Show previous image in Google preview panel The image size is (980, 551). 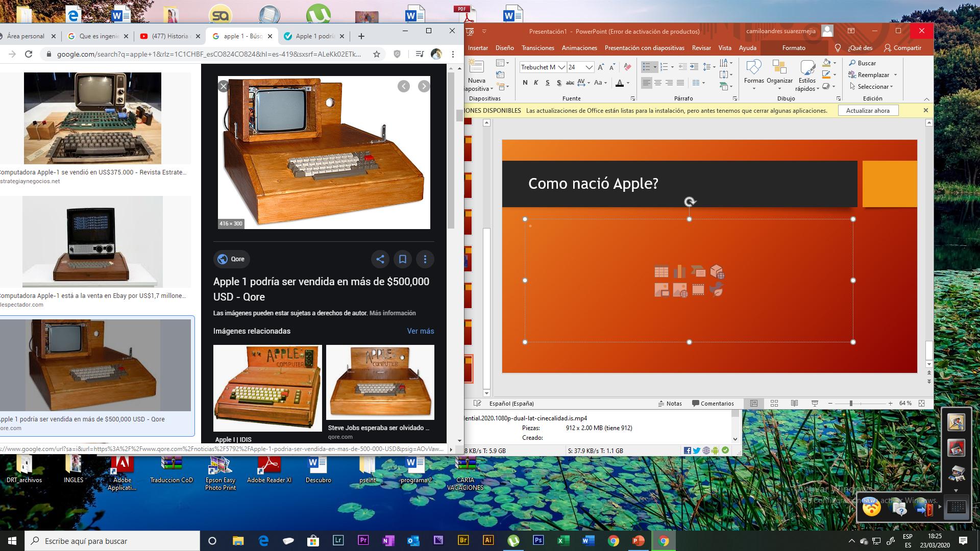tap(404, 86)
